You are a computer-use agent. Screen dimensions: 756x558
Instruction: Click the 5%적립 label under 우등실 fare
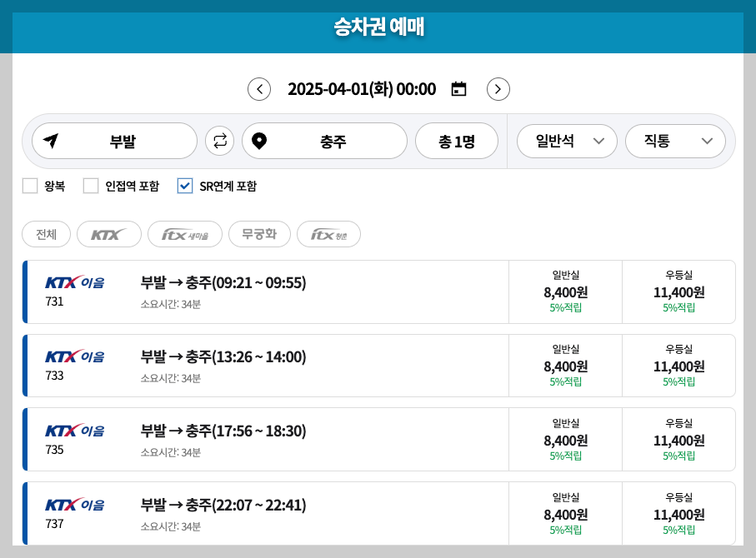[678, 306]
